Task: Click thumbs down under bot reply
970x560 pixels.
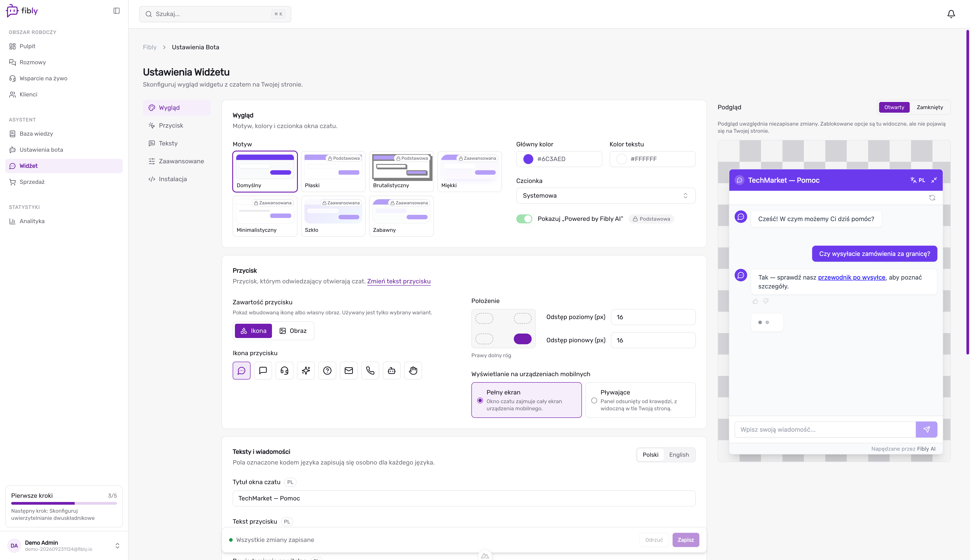Action: [x=766, y=301]
